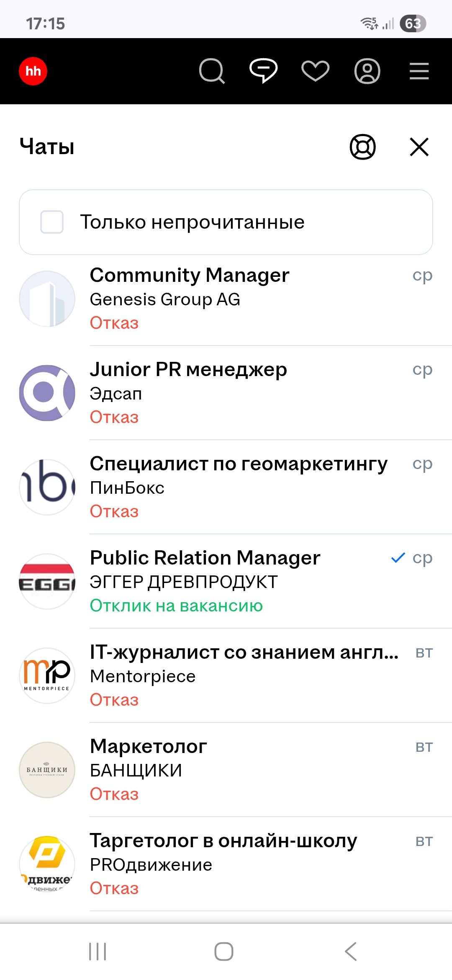Close the Chats panel

(419, 147)
